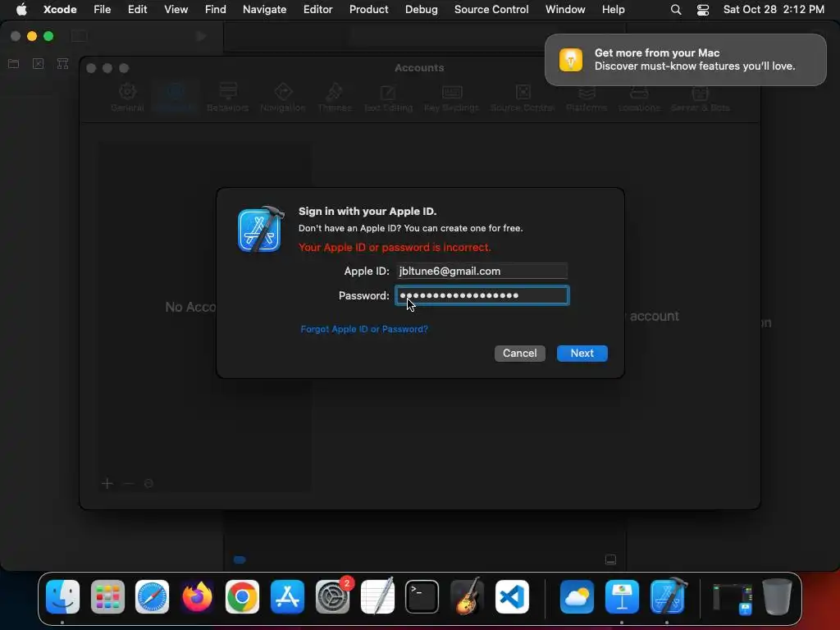Select Platforms tab in Accounts window

[587, 98]
